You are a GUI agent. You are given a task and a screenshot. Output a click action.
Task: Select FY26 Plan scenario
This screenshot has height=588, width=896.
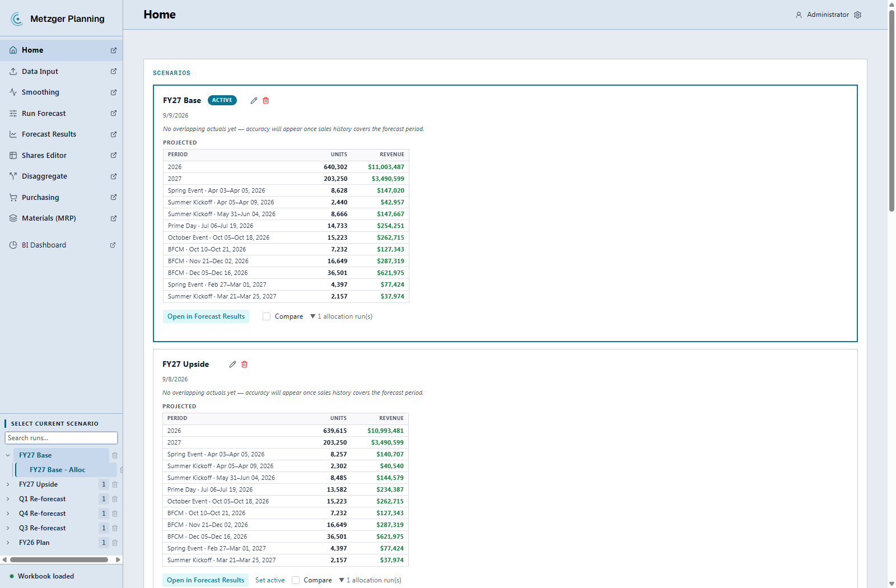point(34,543)
